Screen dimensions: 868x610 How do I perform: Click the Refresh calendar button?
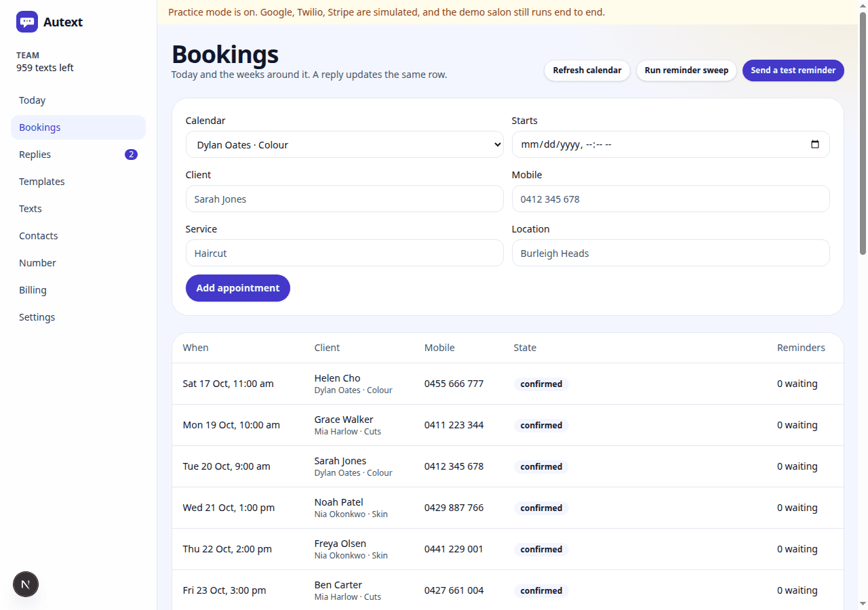tap(587, 70)
